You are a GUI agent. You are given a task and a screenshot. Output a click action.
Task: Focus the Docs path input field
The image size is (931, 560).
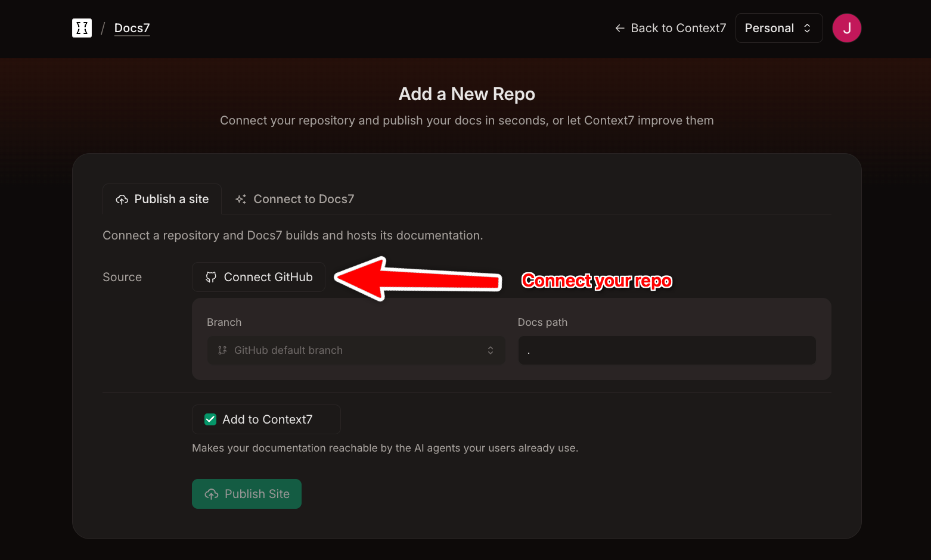click(x=667, y=350)
